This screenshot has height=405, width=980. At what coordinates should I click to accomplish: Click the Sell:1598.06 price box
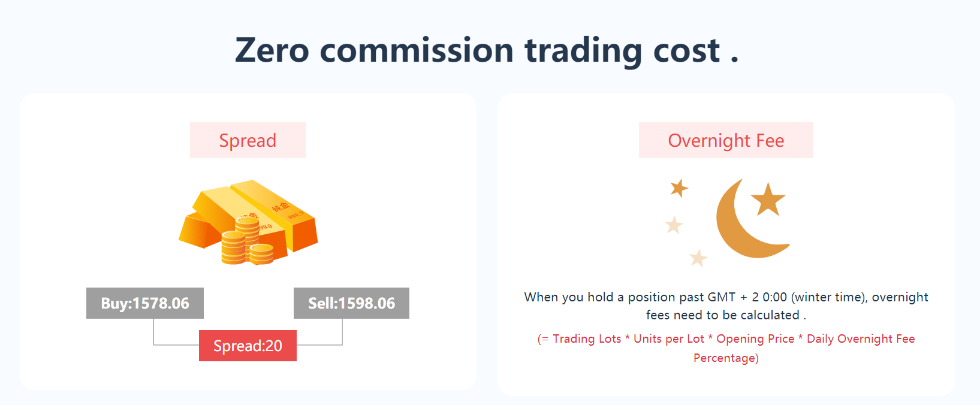tap(351, 303)
